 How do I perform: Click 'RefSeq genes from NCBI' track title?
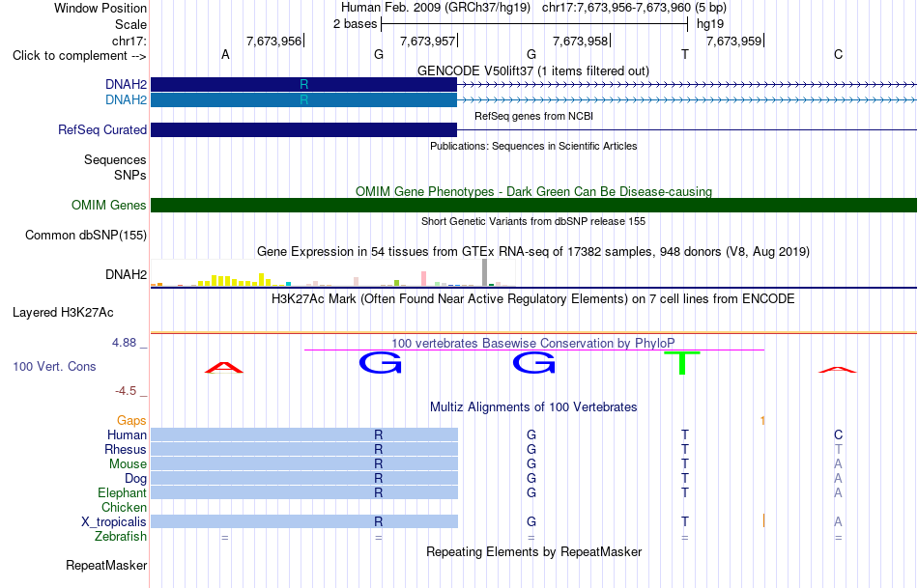click(x=534, y=117)
